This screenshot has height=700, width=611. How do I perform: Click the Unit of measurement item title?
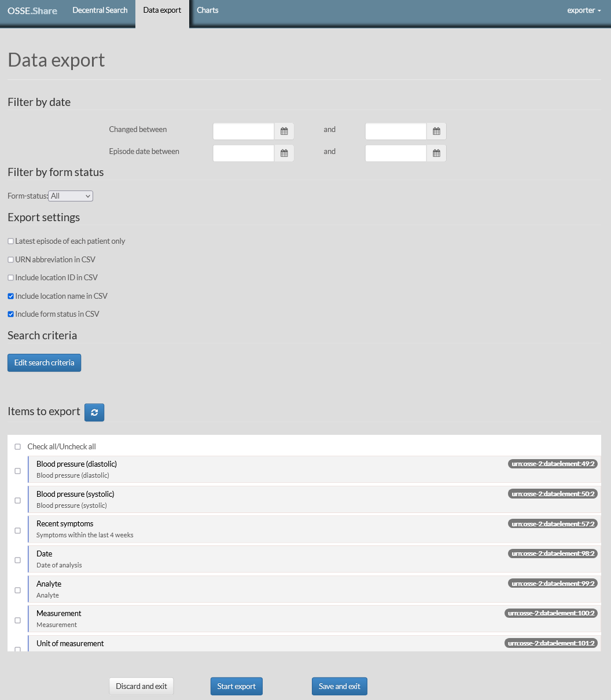pos(70,643)
